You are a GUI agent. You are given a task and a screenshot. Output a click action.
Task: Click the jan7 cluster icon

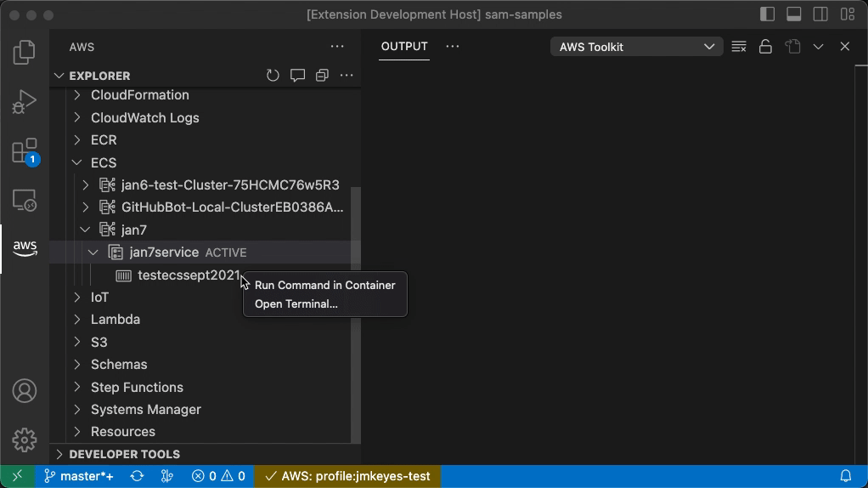(107, 230)
